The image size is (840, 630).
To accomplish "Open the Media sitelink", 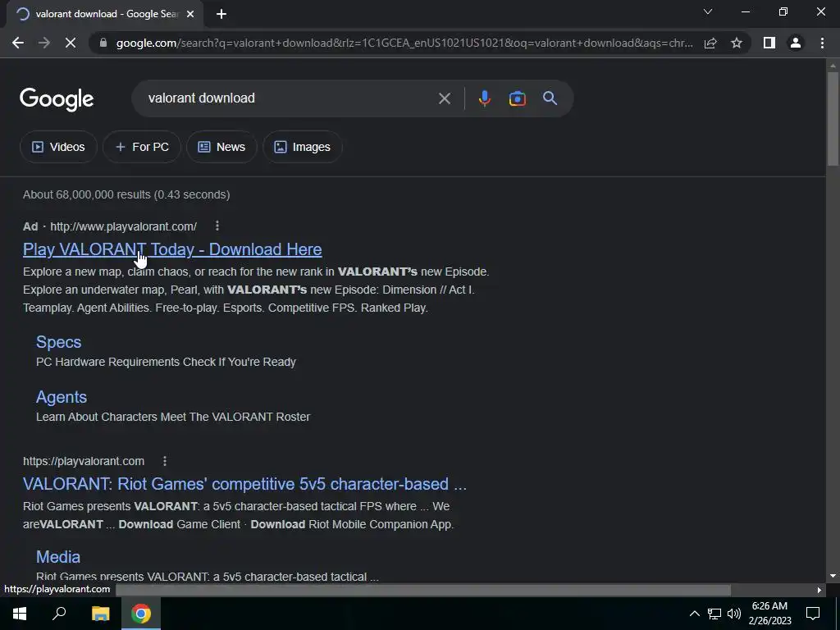I will tap(58, 557).
